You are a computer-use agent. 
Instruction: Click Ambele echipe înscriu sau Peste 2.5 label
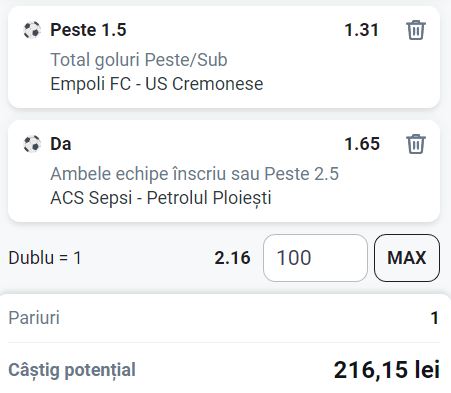pos(194,174)
